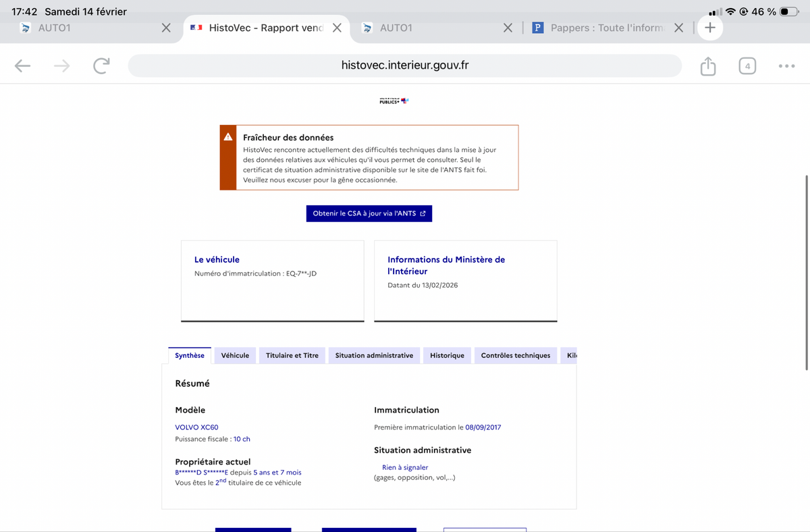Click Obtenir le CSA à jour via l'ANTS
Viewport: 810px width, 532px height.
tap(369, 213)
